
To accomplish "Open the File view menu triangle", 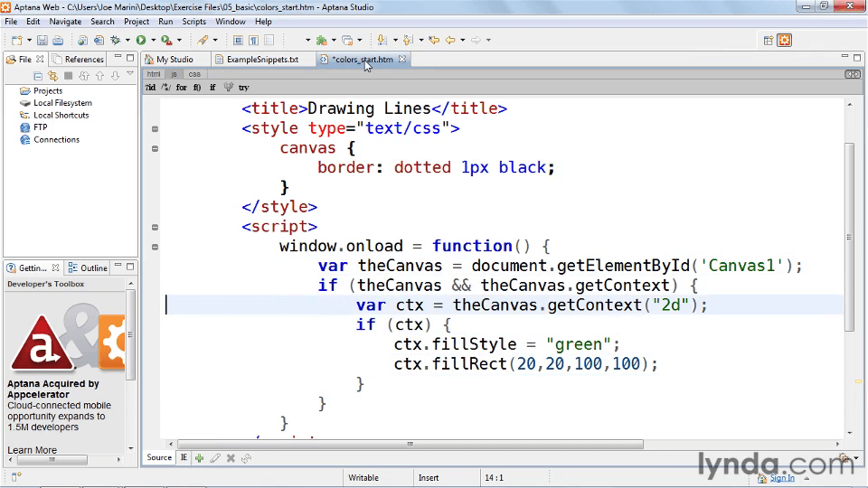I will [130, 73].
